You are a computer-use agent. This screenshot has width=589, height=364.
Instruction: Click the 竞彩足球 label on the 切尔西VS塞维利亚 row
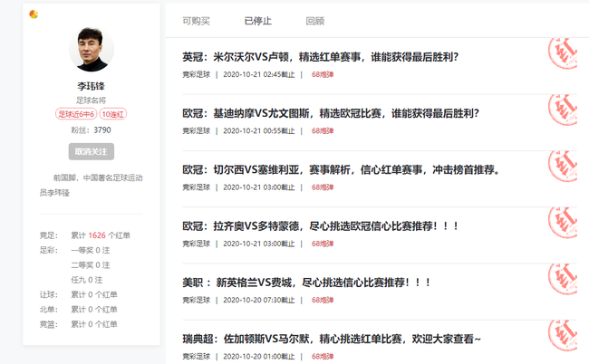[x=196, y=187]
